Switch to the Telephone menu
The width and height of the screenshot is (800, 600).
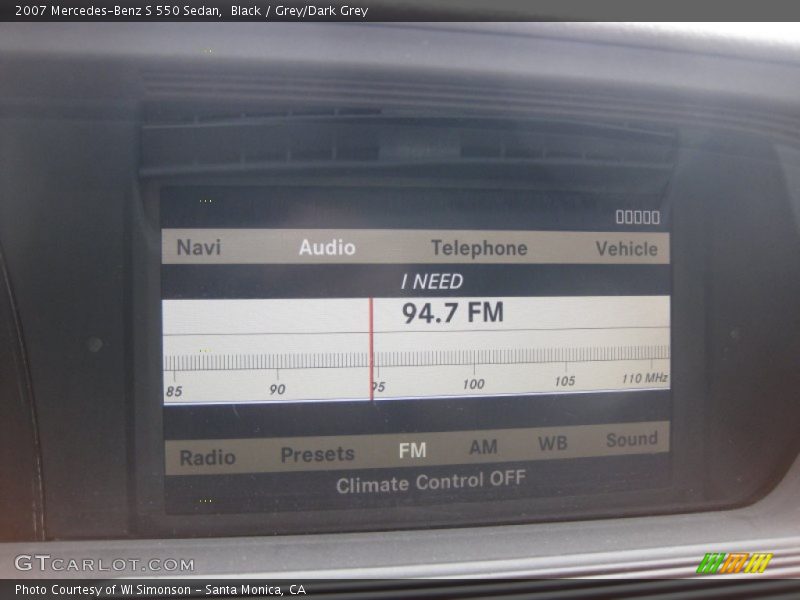point(479,248)
